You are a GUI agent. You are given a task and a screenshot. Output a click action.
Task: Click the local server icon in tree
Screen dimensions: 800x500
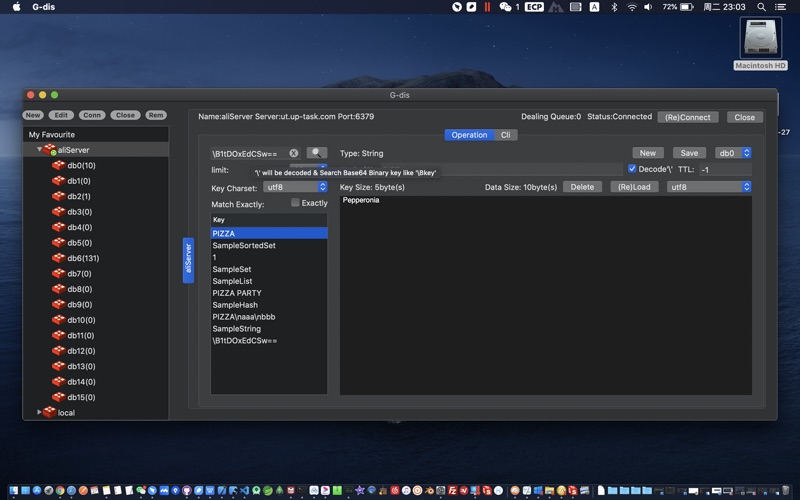(49, 412)
